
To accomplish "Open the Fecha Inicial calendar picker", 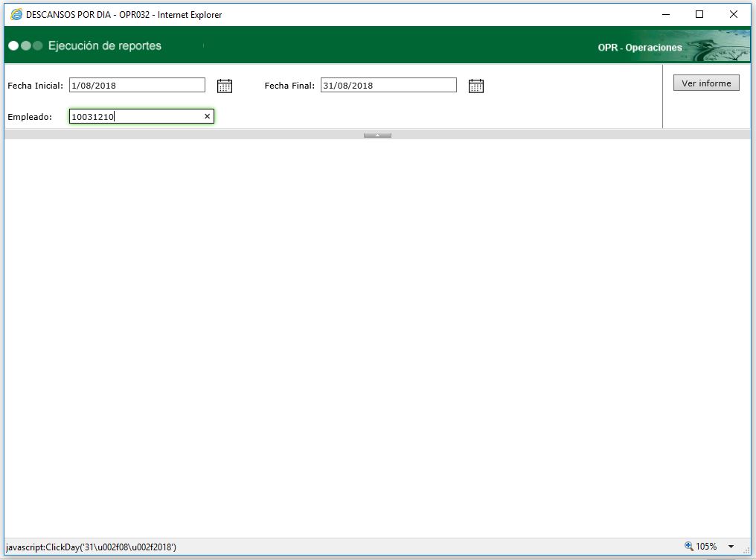I will (224, 86).
